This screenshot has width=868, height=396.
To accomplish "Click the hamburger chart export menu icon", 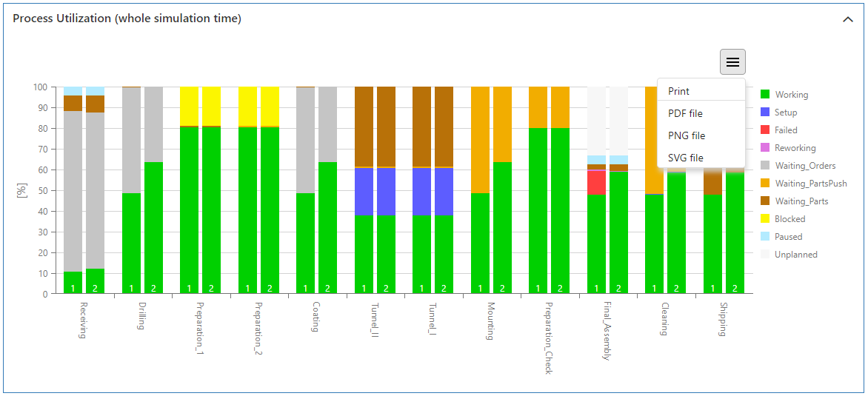I will pyautogui.click(x=732, y=62).
